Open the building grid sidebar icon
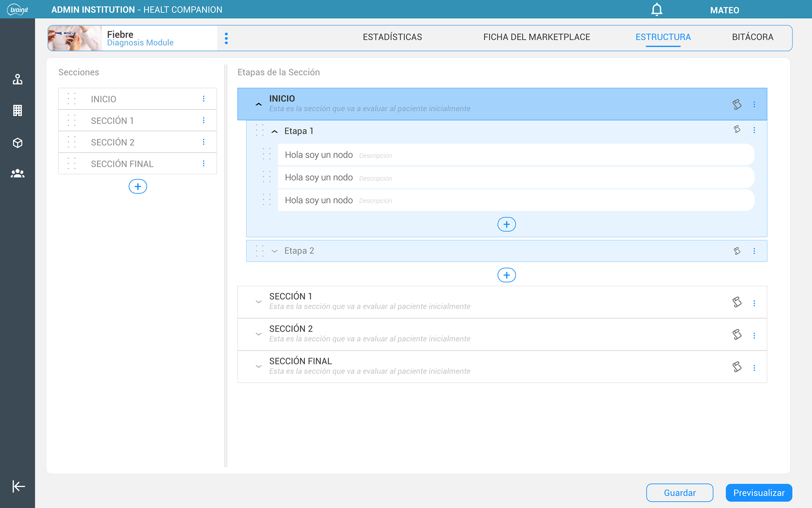This screenshot has height=508, width=812. (17, 110)
